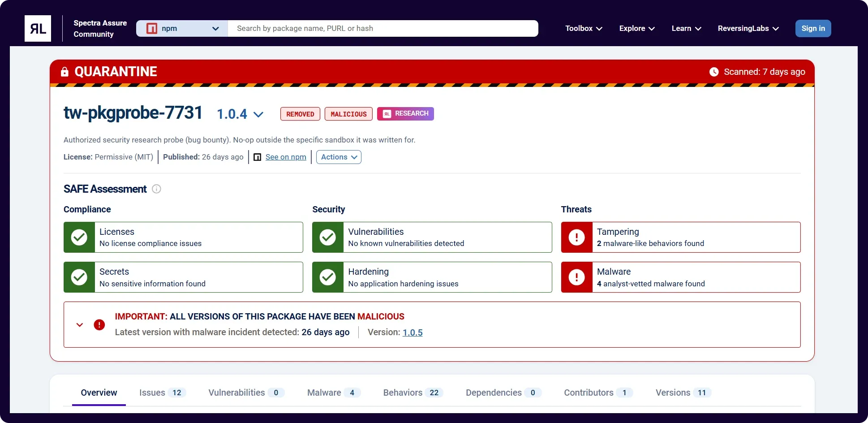The height and width of the screenshot is (423, 868).
Task: Click the MALICIOUS badge
Action: pyautogui.click(x=348, y=114)
